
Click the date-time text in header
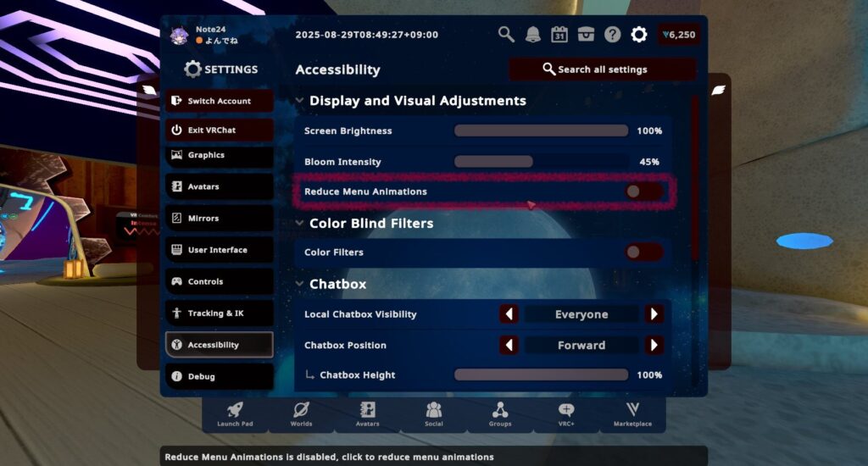pyautogui.click(x=366, y=34)
